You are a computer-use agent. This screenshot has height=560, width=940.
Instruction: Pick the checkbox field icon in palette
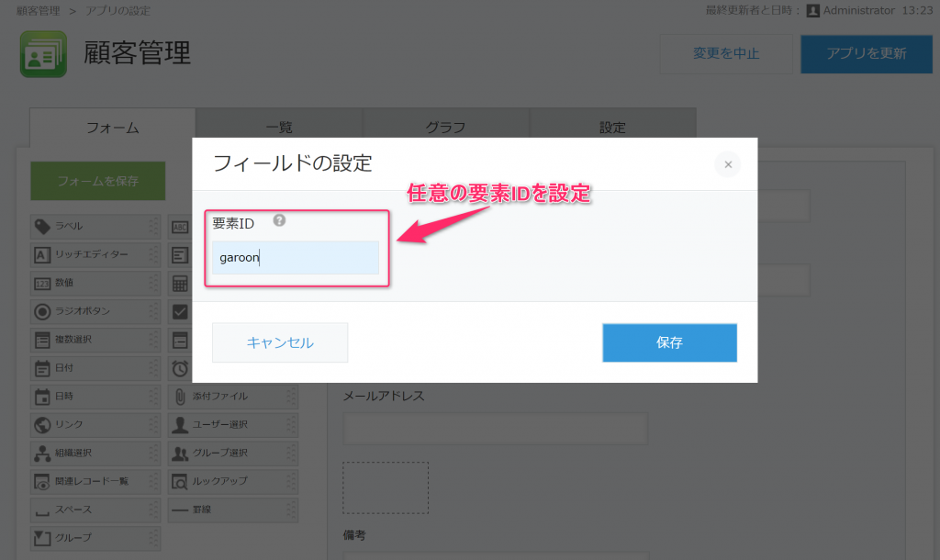(x=180, y=311)
